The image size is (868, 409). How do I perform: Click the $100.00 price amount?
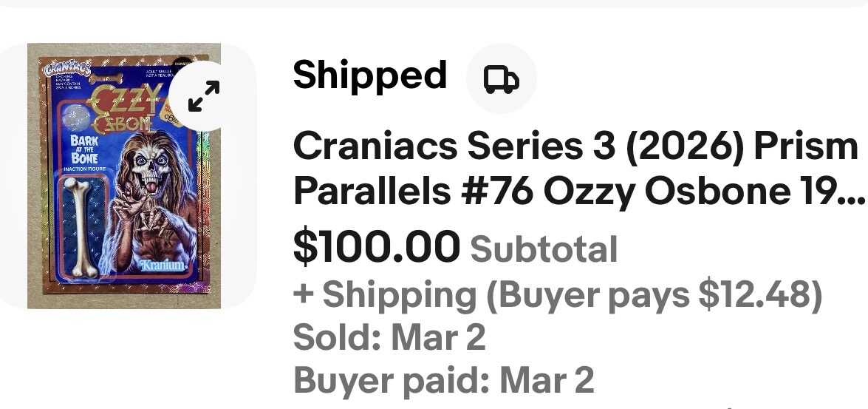click(377, 247)
